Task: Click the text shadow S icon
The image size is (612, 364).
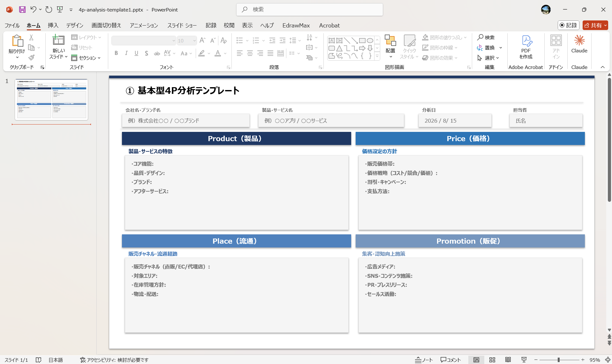Action: tap(146, 53)
